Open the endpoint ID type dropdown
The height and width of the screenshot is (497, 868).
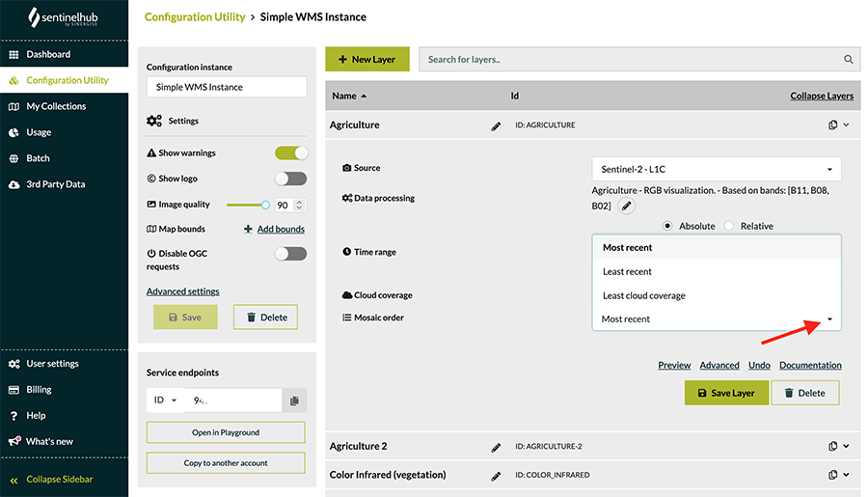coord(165,400)
